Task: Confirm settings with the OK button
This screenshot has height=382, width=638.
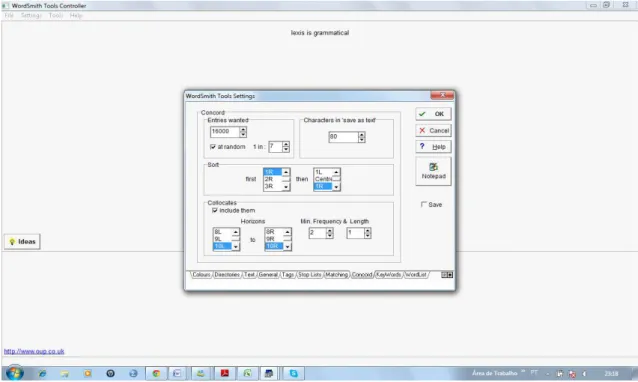Action: click(x=433, y=114)
